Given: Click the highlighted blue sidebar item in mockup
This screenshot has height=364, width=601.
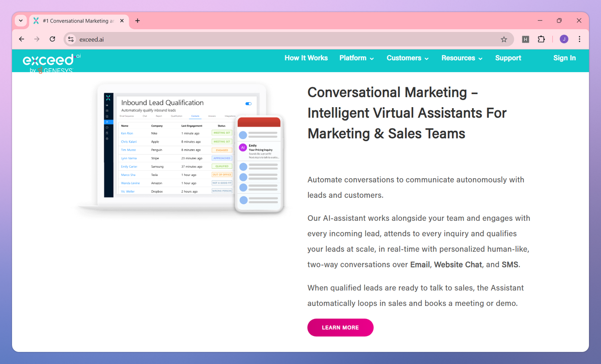Looking at the screenshot, I should 108,122.
